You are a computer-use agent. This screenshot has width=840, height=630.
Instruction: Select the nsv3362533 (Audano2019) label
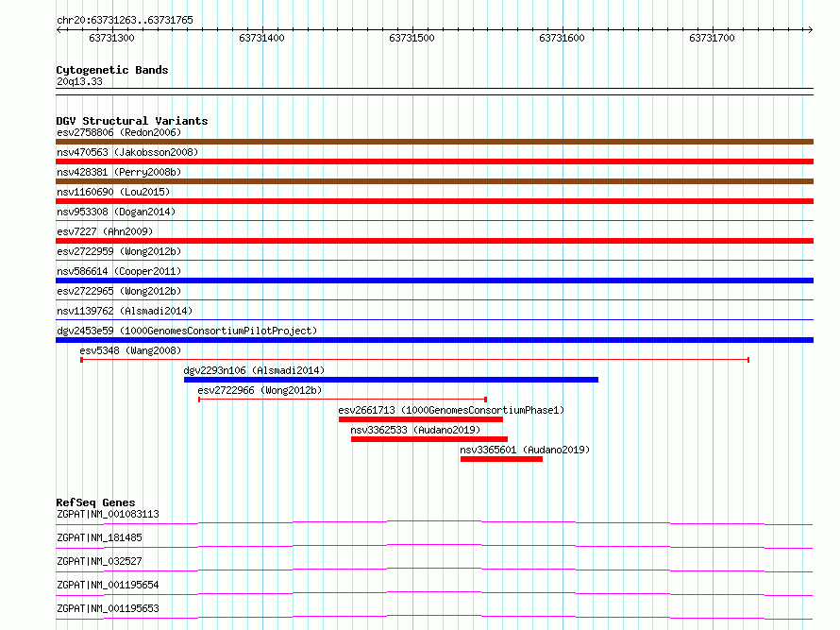coord(415,430)
